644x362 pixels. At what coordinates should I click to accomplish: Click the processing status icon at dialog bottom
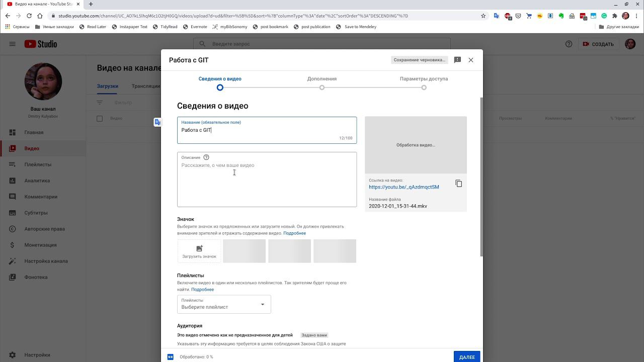pos(171,357)
